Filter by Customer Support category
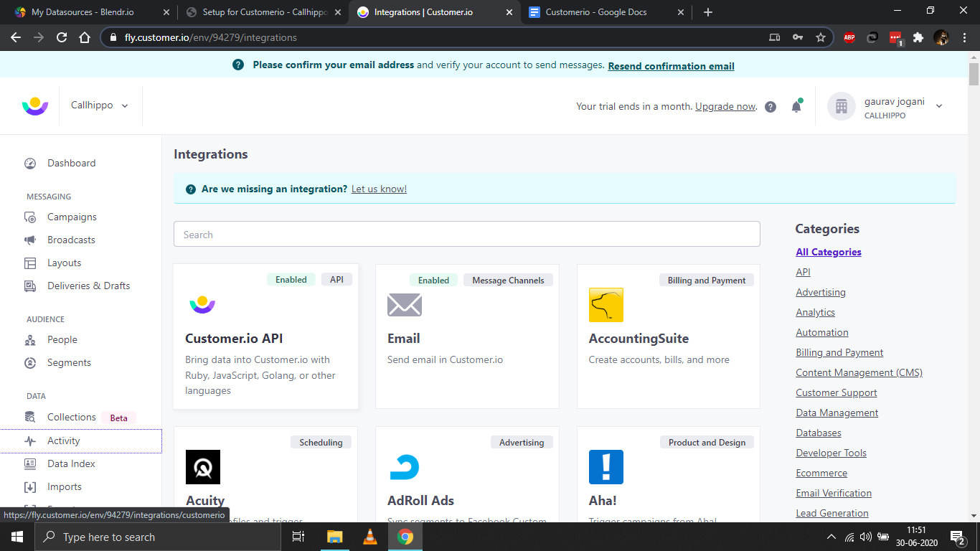Screen dimensions: 980x551 [837, 392]
